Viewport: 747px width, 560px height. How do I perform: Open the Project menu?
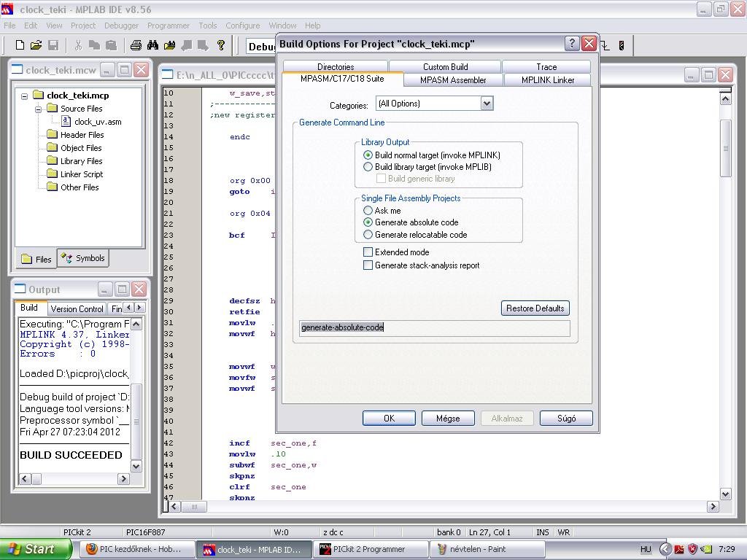coord(83,26)
